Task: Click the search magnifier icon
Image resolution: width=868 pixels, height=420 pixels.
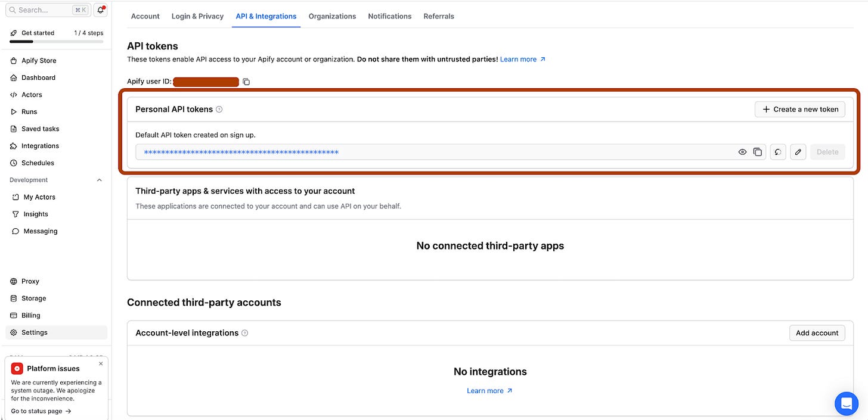Action: [x=13, y=10]
